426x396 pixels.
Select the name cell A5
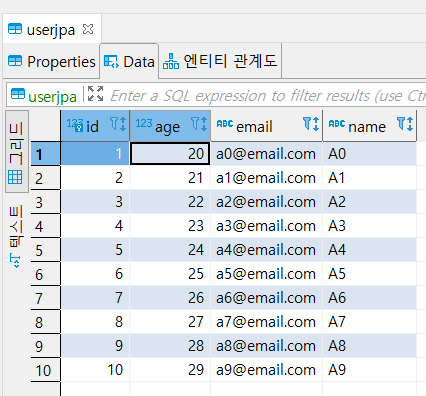369,274
